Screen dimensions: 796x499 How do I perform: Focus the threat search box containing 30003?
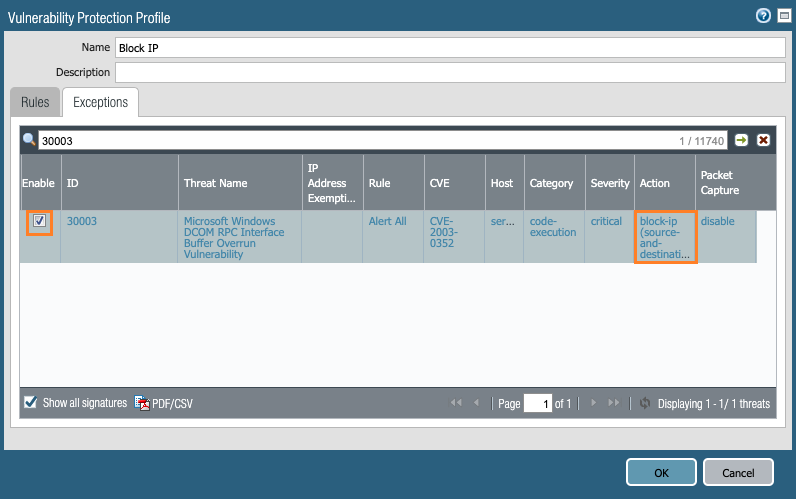[383, 141]
